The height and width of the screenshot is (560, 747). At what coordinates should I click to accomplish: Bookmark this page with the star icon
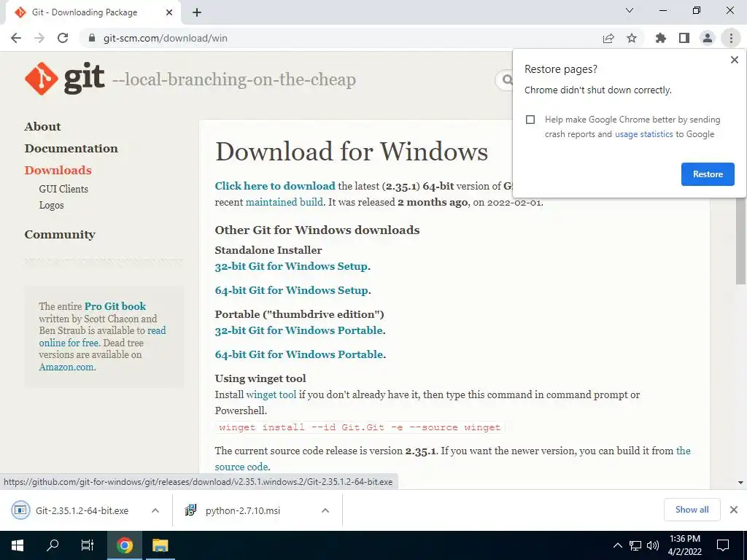(x=632, y=38)
